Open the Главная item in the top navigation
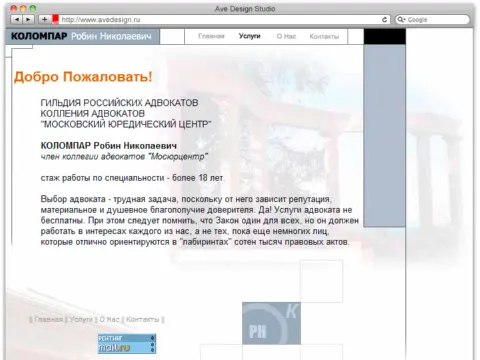 (x=211, y=36)
